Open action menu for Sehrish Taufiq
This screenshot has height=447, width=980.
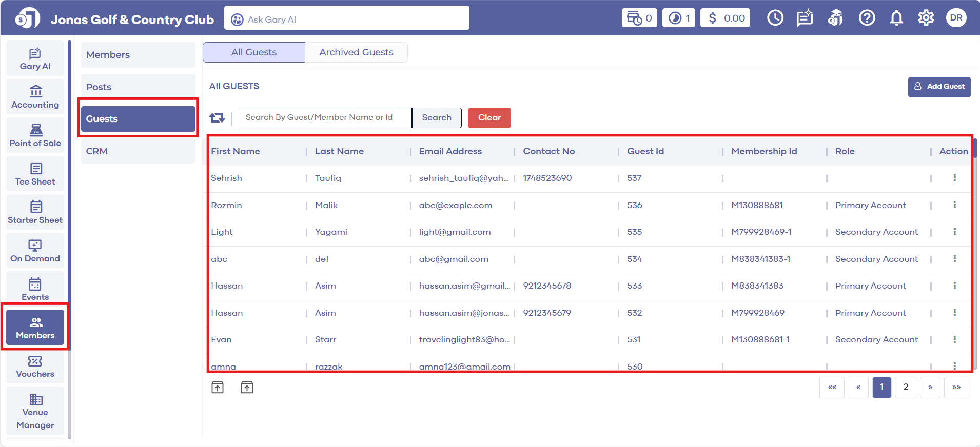click(954, 178)
